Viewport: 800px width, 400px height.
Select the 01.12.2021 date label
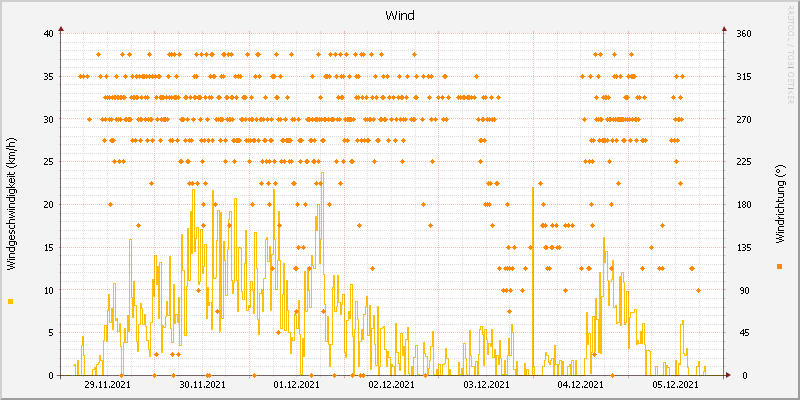point(297,384)
